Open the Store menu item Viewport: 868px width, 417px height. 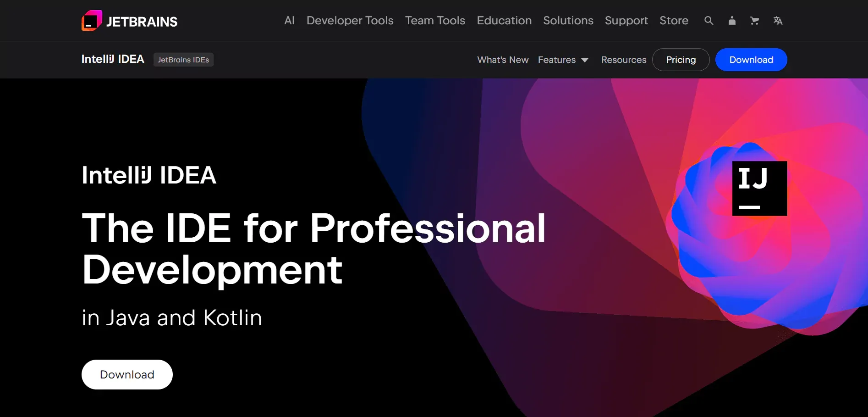(x=674, y=21)
